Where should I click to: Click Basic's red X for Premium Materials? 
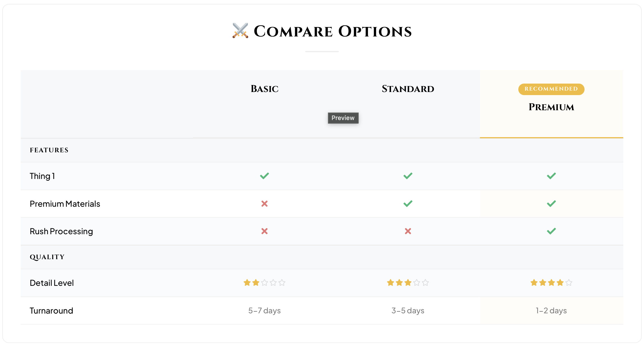pos(264,204)
